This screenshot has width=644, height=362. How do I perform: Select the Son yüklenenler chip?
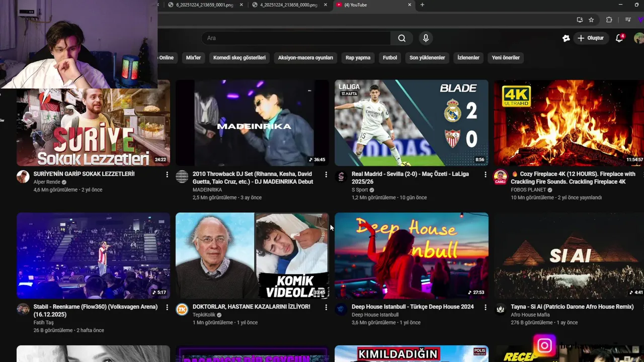point(427,58)
